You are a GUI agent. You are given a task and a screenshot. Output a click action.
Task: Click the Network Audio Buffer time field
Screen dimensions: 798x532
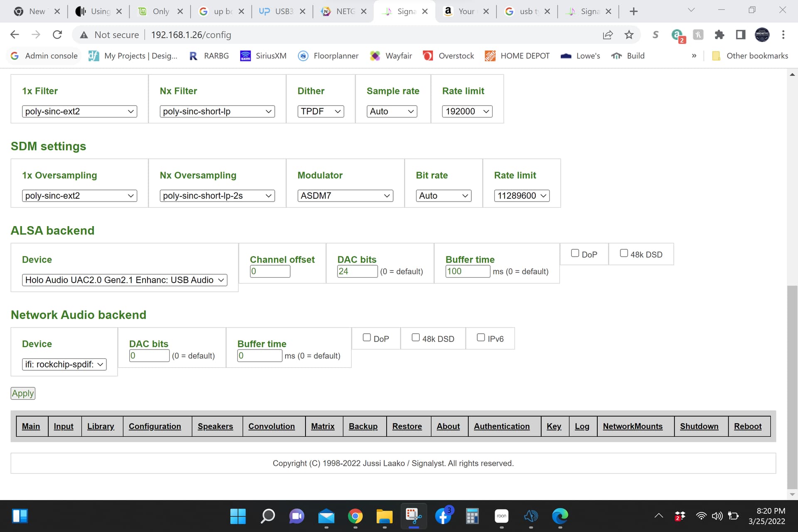[x=259, y=356]
